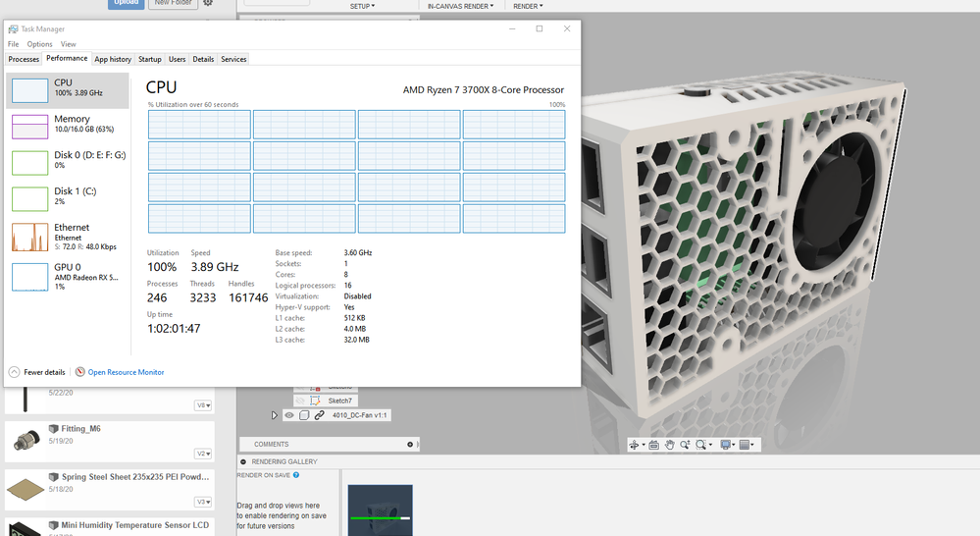Click the Open Resource Monitor gauge icon
The width and height of the screenshot is (980, 536).
(80, 372)
